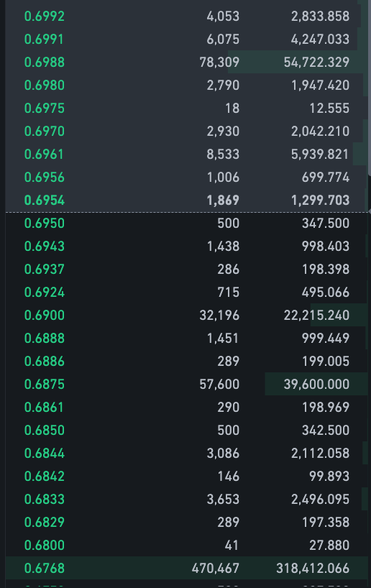The image size is (371, 588).
Task: Click amount 470,467
Action: (x=216, y=568)
